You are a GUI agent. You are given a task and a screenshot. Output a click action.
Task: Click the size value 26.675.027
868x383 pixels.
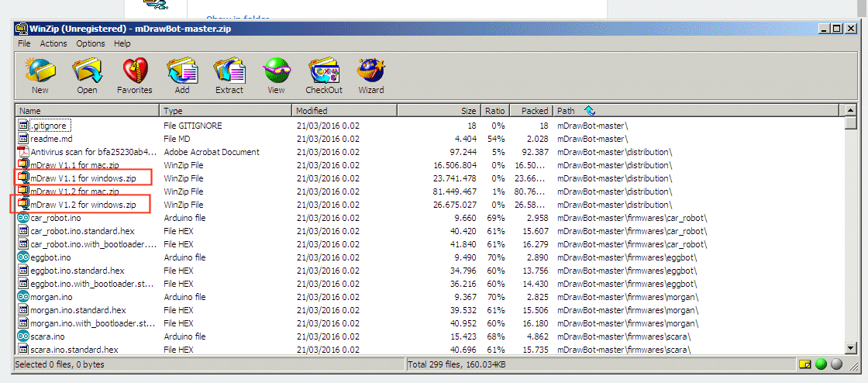pos(454,205)
